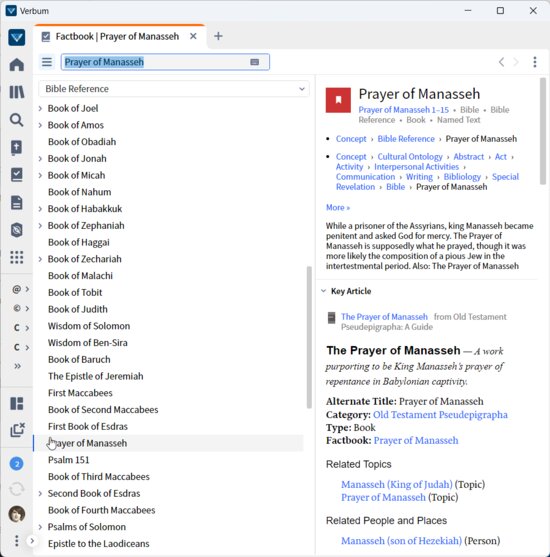550x557 pixels.
Task: Add a new tab with the plus button
Action: [x=218, y=36]
